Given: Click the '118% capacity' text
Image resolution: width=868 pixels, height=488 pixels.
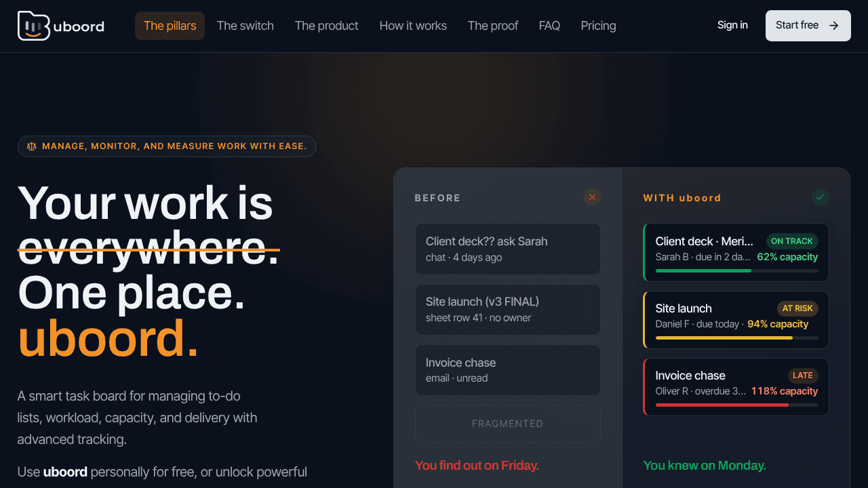Looking at the screenshot, I should [785, 391].
